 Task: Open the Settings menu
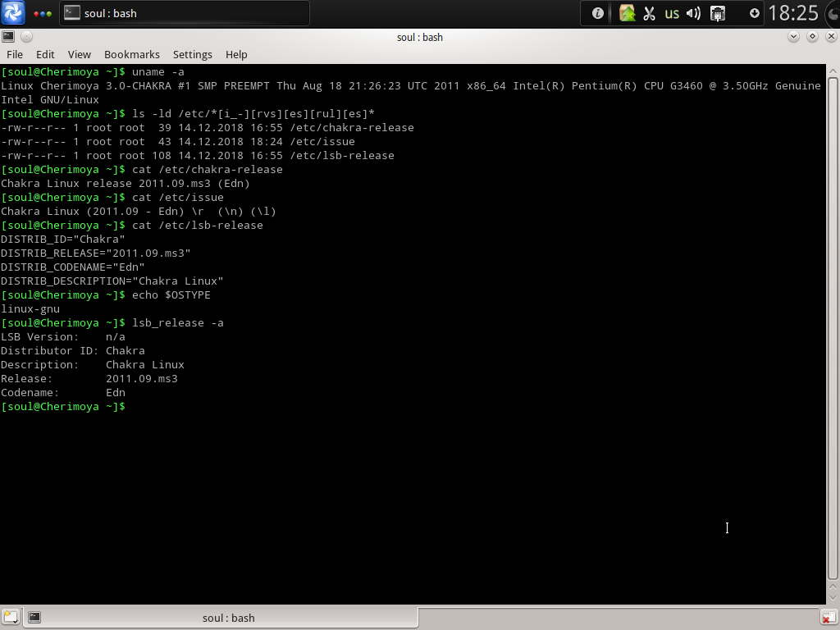(192, 55)
